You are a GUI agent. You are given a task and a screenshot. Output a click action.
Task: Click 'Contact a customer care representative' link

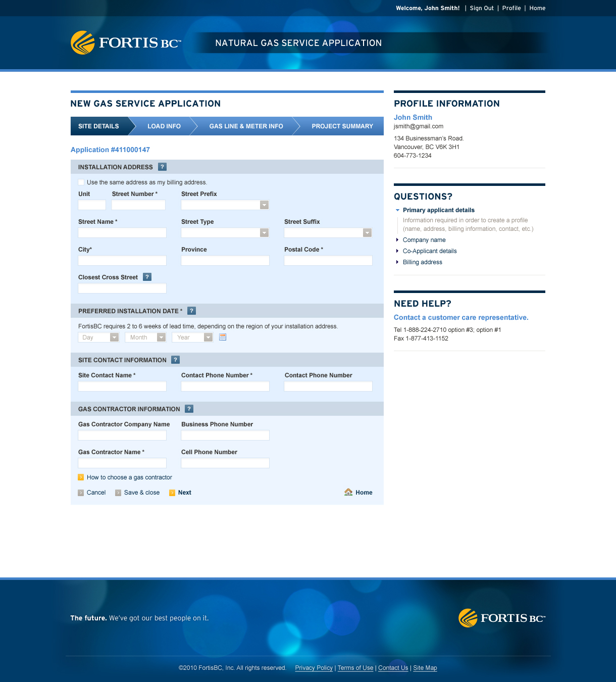(x=461, y=317)
